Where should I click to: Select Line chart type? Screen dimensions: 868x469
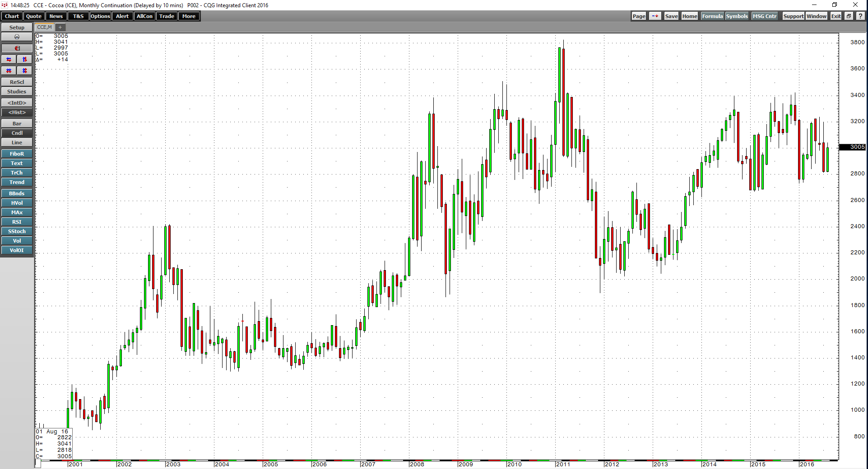[17, 143]
